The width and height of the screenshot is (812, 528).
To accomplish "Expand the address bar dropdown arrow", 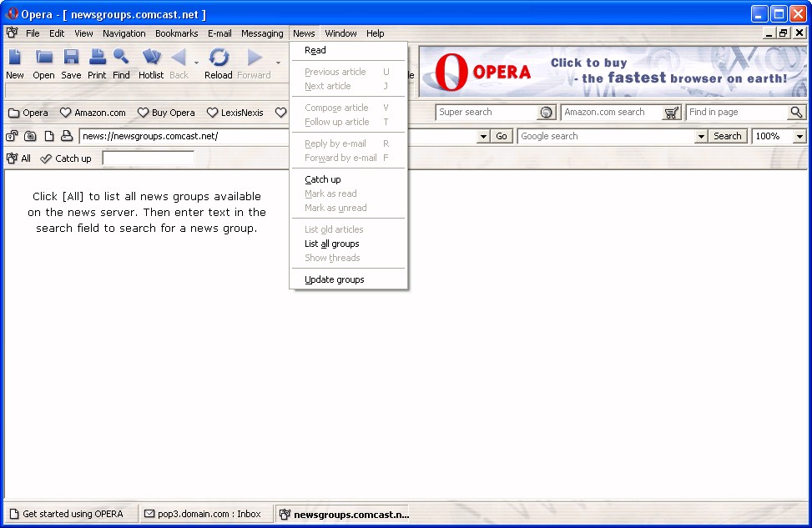I will [x=483, y=136].
